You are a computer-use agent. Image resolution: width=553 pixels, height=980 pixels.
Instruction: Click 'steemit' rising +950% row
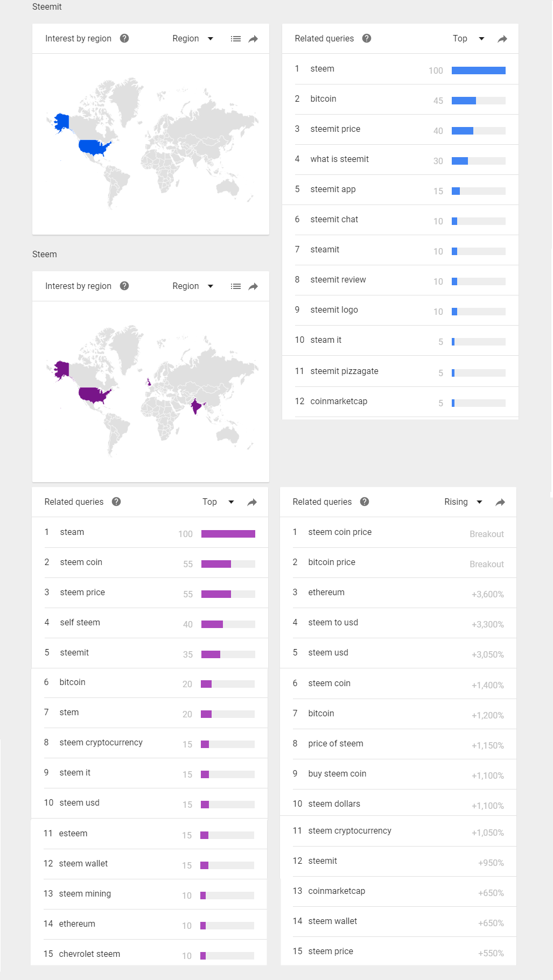click(x=398, y=861)
